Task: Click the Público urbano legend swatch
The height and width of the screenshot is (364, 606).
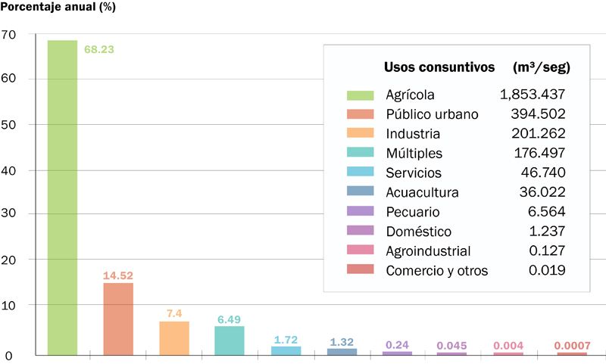Action: point(361,115)
